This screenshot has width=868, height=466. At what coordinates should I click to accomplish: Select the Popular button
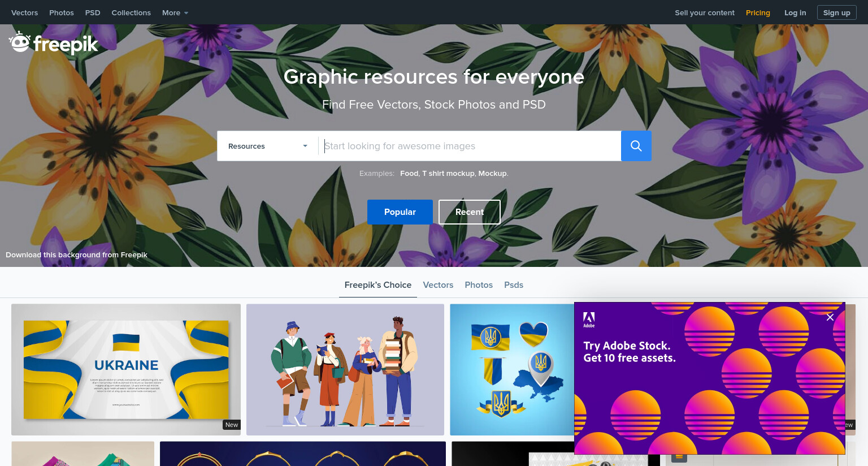(400, 212)
